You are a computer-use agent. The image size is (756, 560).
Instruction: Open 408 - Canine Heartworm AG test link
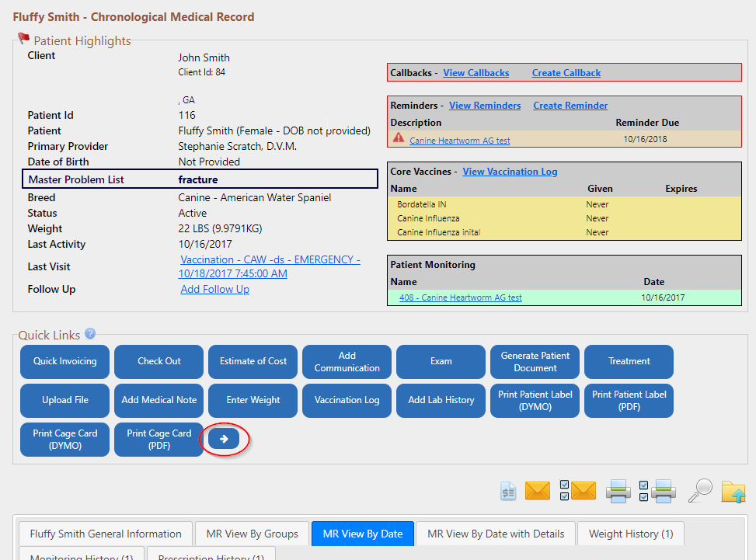click(x=461, y=297)
